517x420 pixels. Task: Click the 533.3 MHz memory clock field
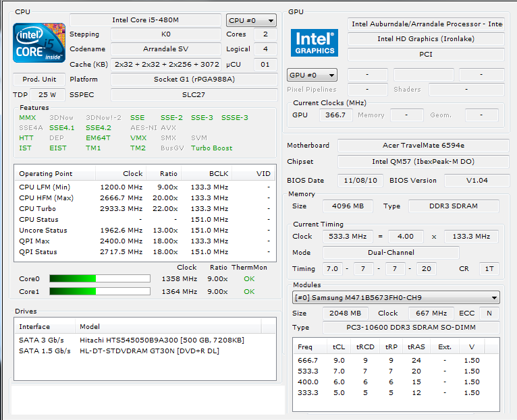[x=348, y=237]
